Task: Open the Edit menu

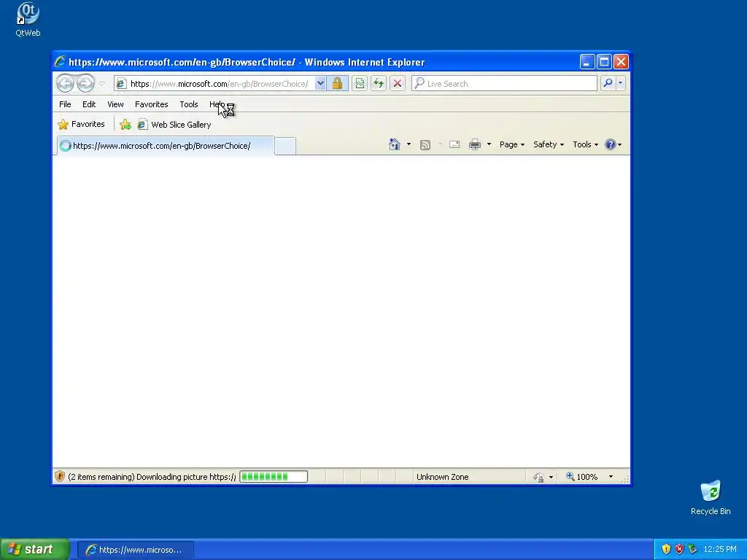Action: tap(88, 104)
